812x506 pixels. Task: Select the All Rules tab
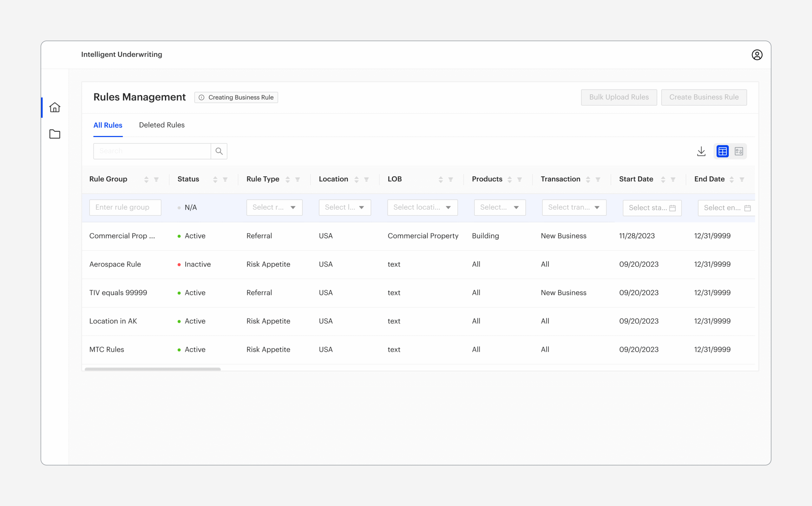[108, 125]
